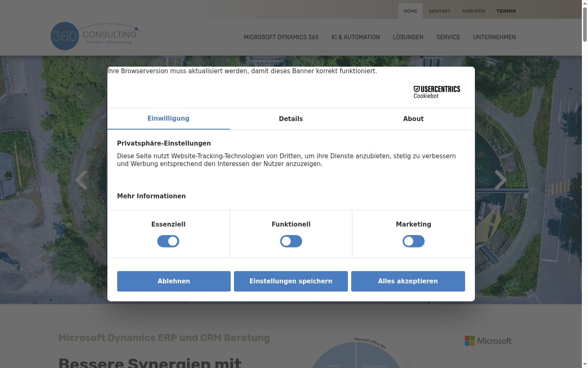Click Home in the top bar
Screen dimensions: 588x368
pyautogui.click(x=410, y=11)
